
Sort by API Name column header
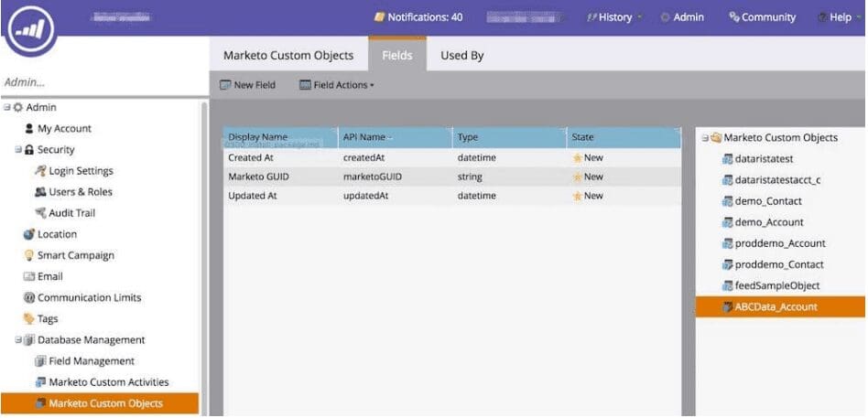tap(396, 137)
